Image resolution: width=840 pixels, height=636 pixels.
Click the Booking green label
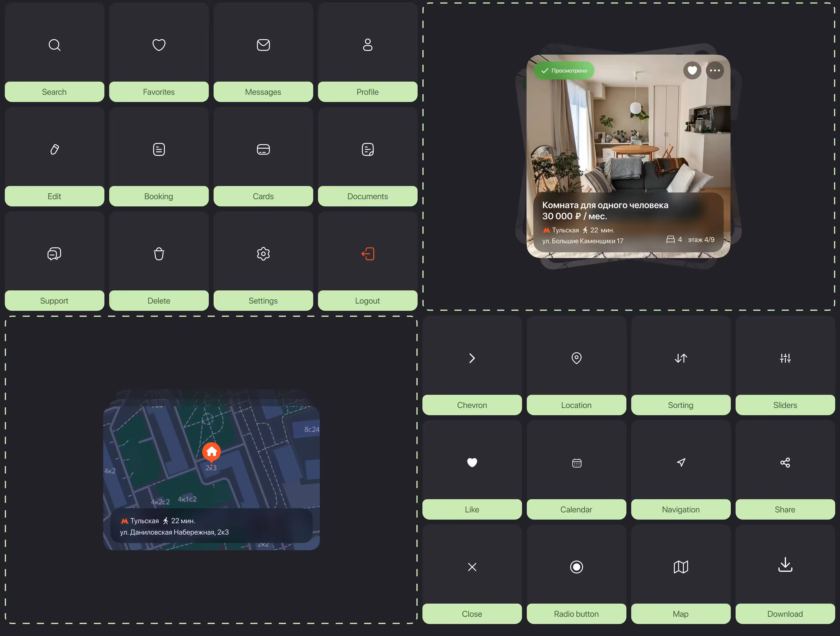[x=159, y=196]
